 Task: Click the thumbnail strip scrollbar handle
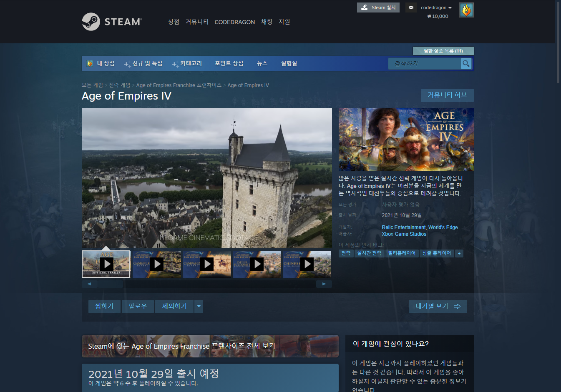[x=111, y=284]
